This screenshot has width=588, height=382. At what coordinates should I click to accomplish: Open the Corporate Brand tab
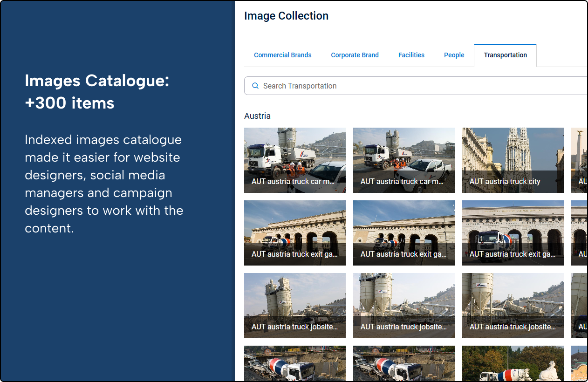pos(355,55)
